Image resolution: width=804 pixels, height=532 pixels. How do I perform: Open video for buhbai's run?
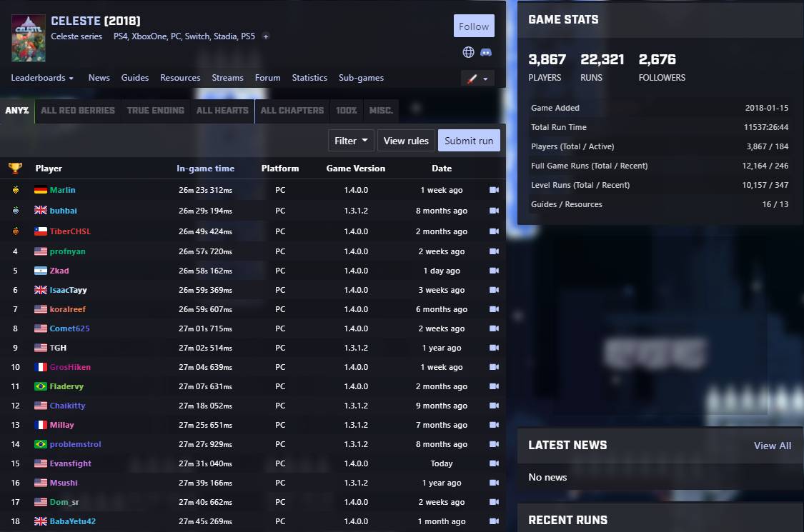click(x=494, y=211)
